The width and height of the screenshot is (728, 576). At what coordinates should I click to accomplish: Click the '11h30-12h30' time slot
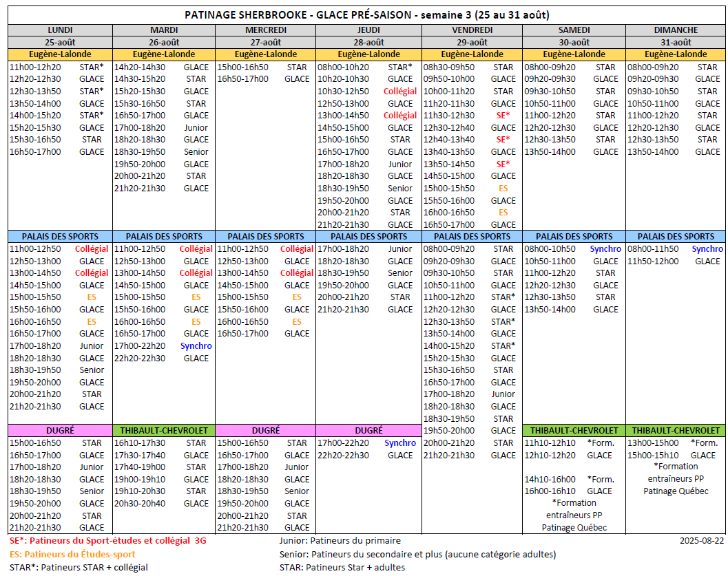coord(449,116)
